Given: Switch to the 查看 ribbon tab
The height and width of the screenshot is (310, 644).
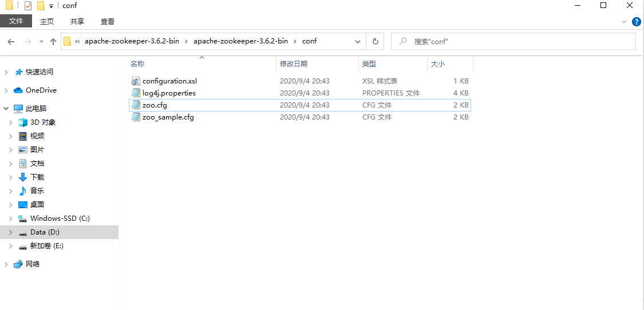Looking at the screenshot, I should click(108, 22).
